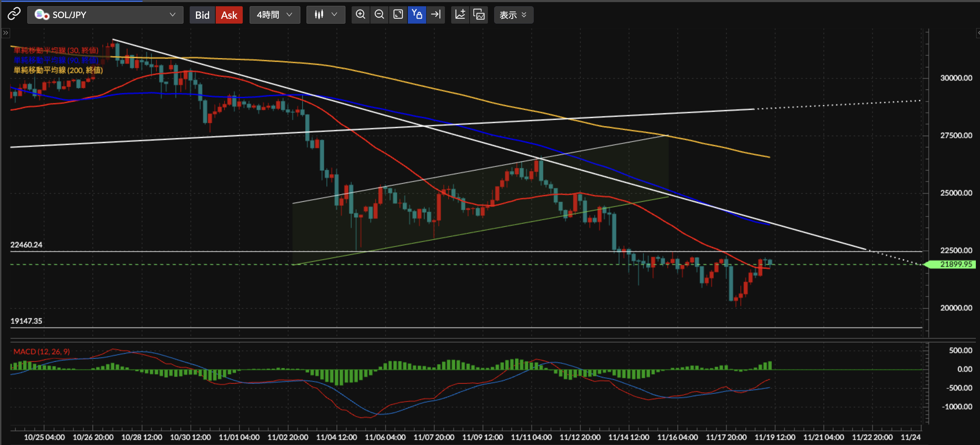Click the green 21899.95 current price tag

[x=955, y=264]
